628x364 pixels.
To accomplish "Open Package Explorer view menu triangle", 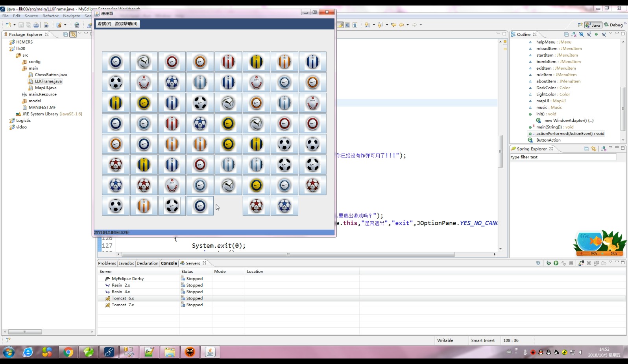I will (x=80, y=33).
